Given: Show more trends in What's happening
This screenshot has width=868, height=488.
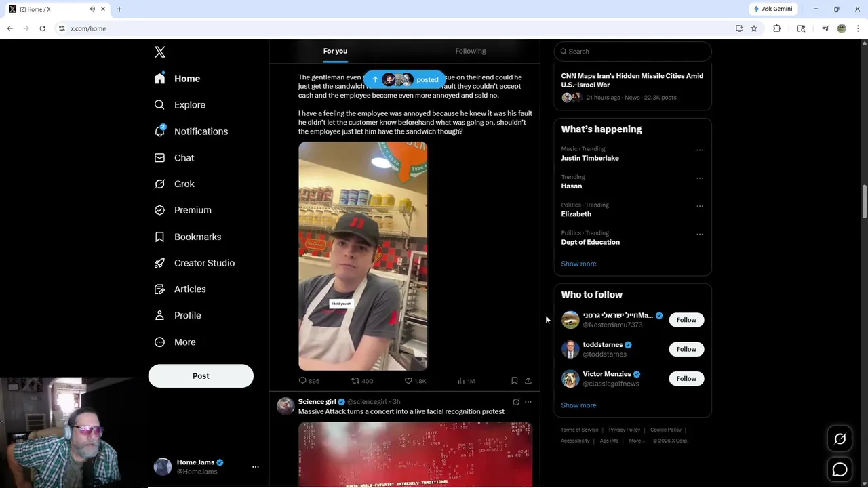Looking at the screenshot, I should point(578,264).
